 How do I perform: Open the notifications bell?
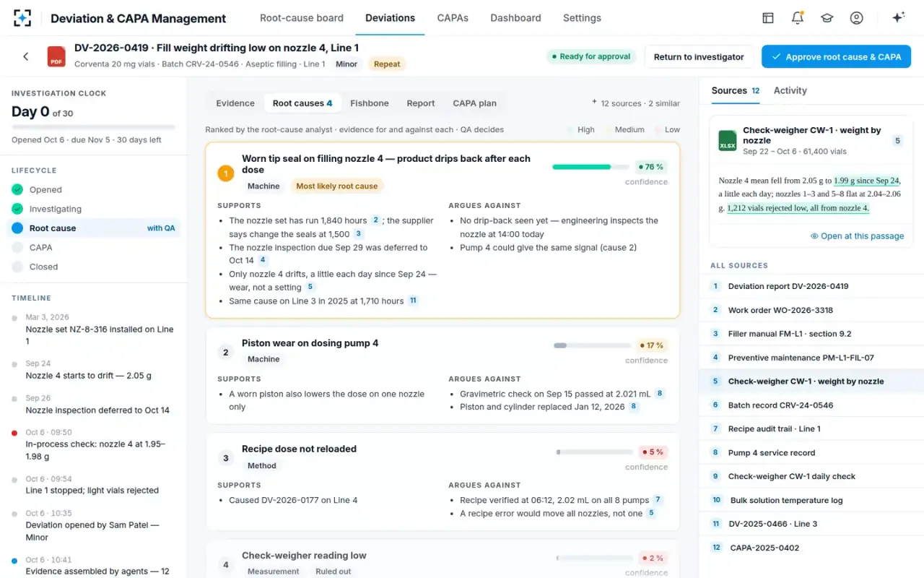[x=798, y=18]
